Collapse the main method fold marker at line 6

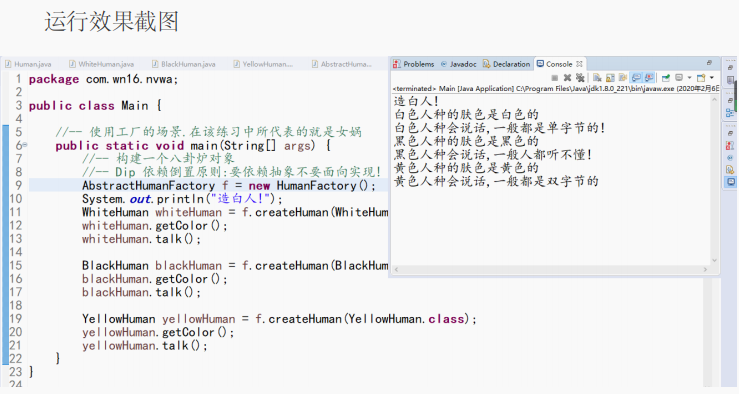tap(25, 145)
